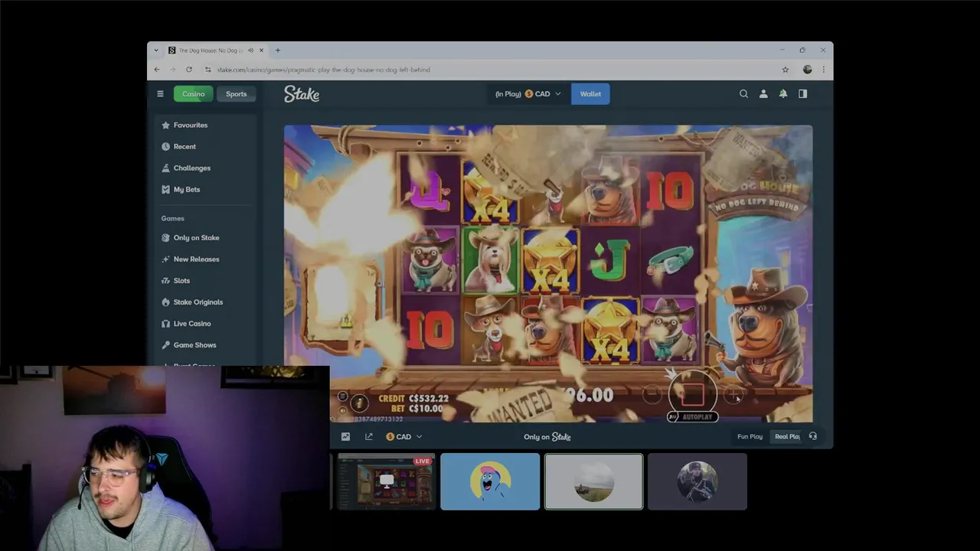Switch to Real Play mode
This screenshot has width=980, height=551.
pyautogui.click(x=786, y=437)
